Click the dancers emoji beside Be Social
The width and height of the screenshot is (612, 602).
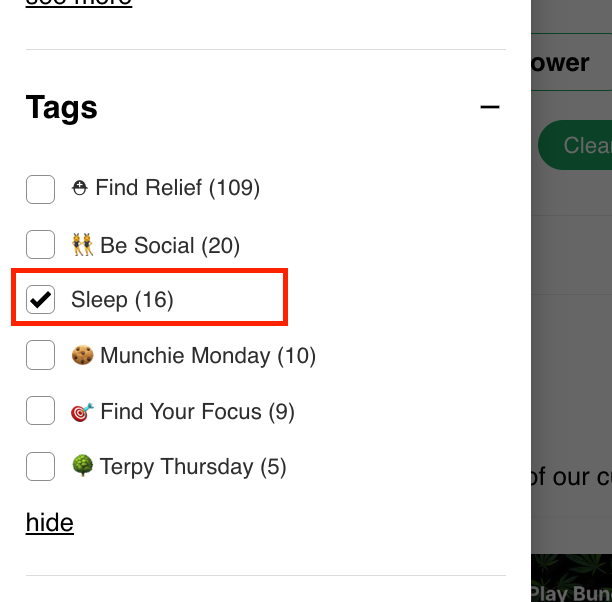pos(82,245)
